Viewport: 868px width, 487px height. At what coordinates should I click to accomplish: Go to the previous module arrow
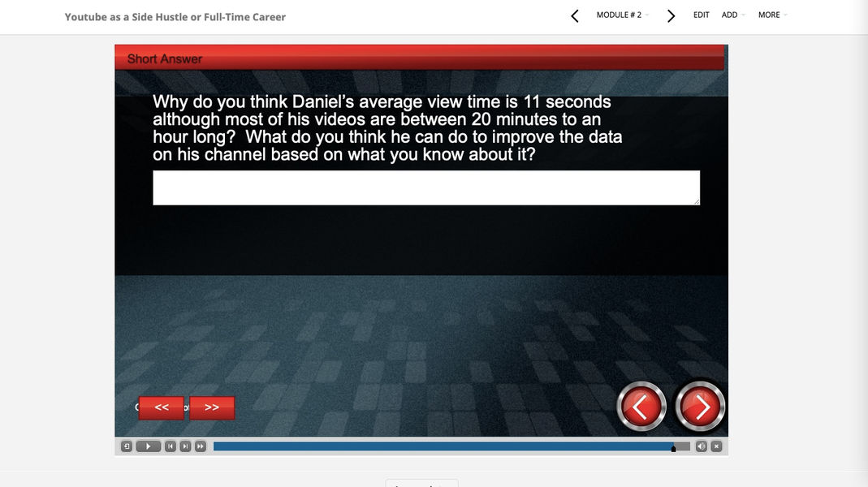click(x=575, y=16)
